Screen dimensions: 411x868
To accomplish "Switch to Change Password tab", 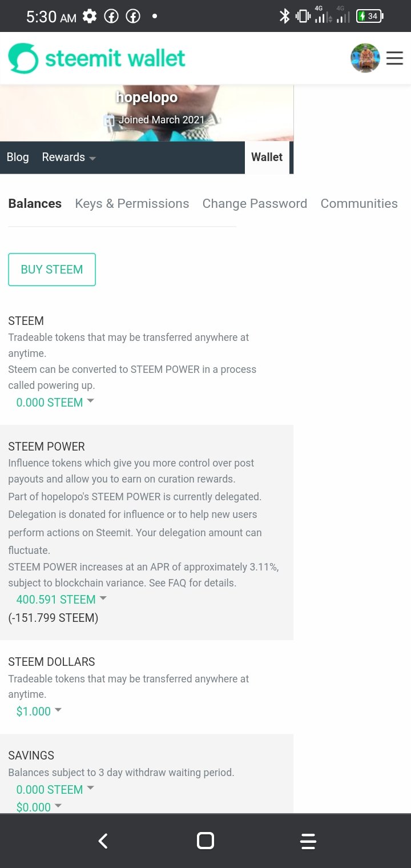I will pos(255,203).
